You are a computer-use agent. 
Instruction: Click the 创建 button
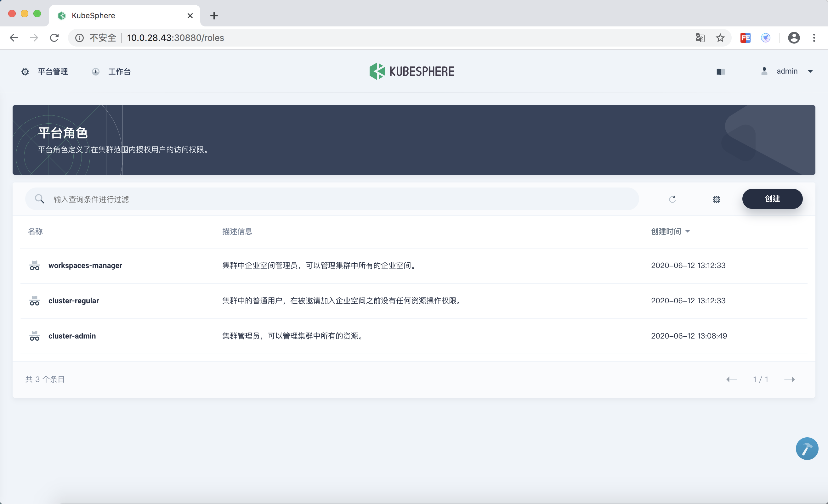click(772, 199)
